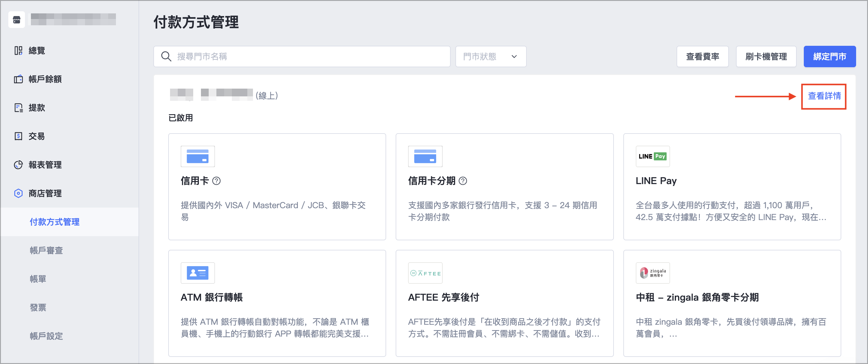
Task: Click the 報表管理 pie chart icon
Action: (18, 165)
